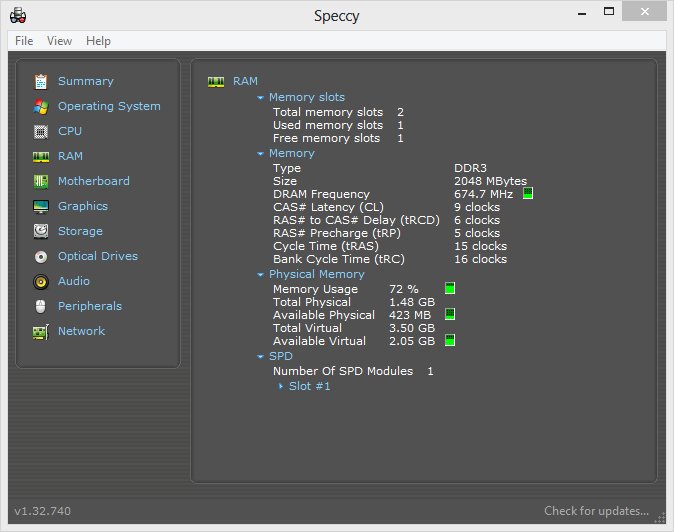The image size is (674, 532).
Task: Click the Memory Usage green graph icon
Action: point(450,288)
